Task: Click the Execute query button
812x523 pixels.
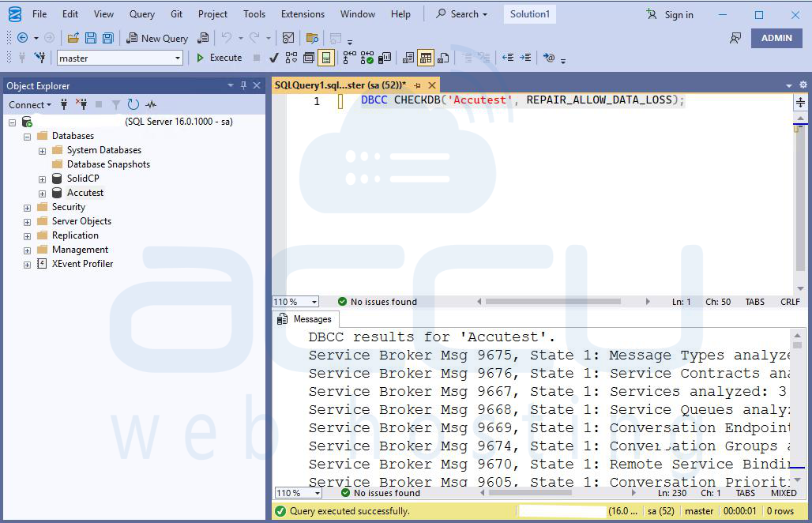Action: pos(219,58)
